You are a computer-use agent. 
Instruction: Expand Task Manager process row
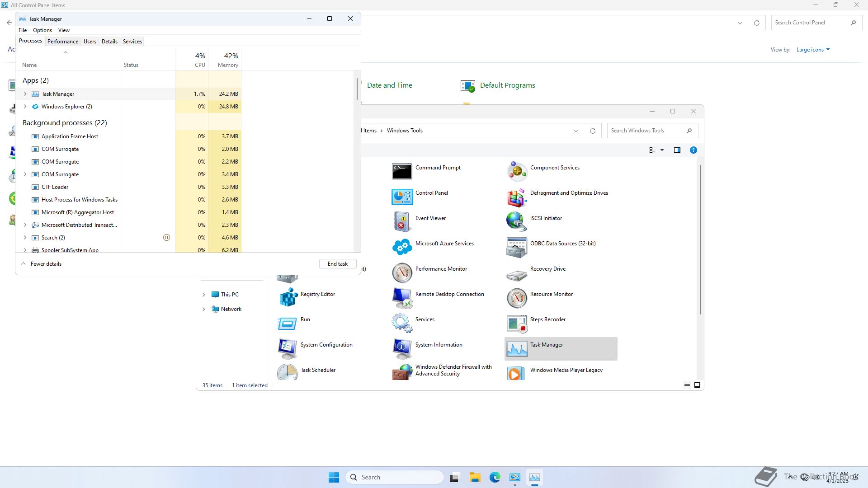click(x=25, y=94)
